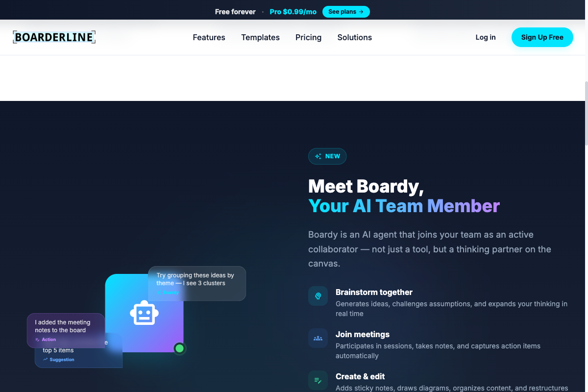Click the Brainstorm together head icon
The image size is (588, 392).
pos(318,295)
